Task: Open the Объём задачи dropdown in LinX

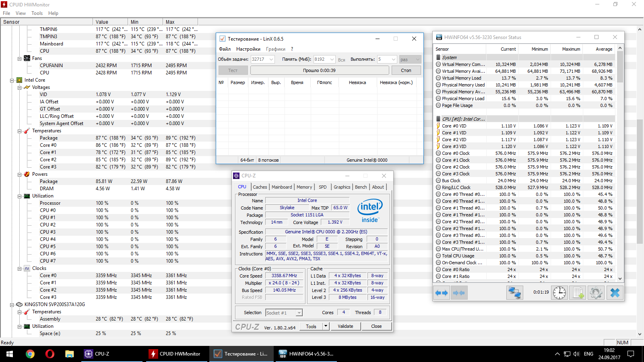Action: point(271,59)
